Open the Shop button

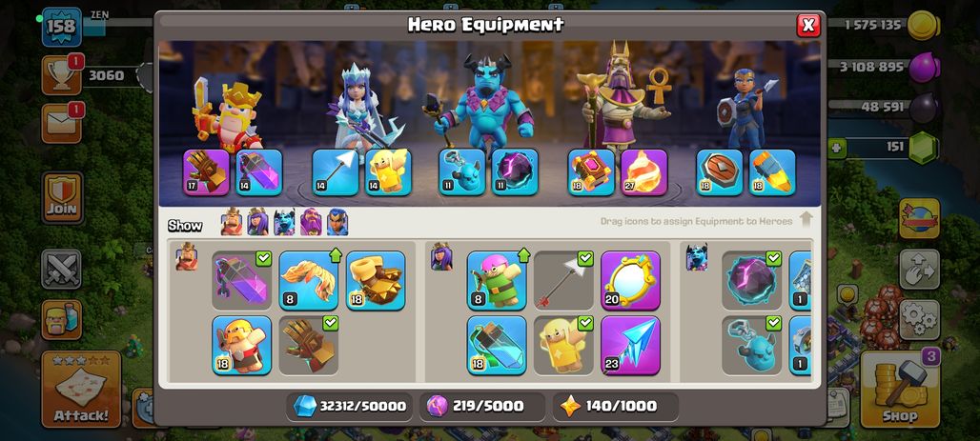[900, 390]
